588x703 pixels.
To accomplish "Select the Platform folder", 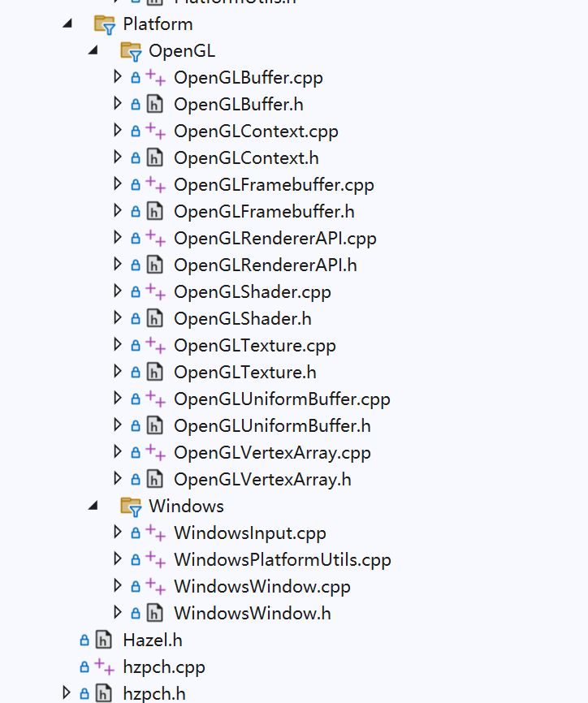I will (158, 24).
